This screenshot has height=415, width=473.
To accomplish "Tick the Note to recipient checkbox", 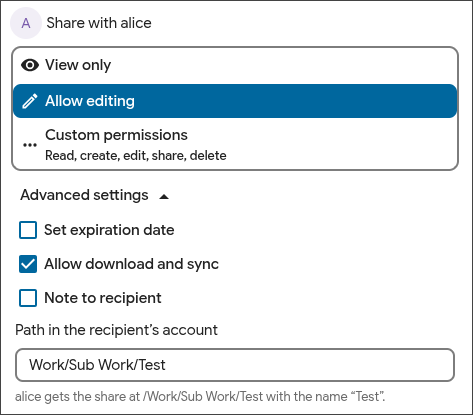I will coord(28,298).
